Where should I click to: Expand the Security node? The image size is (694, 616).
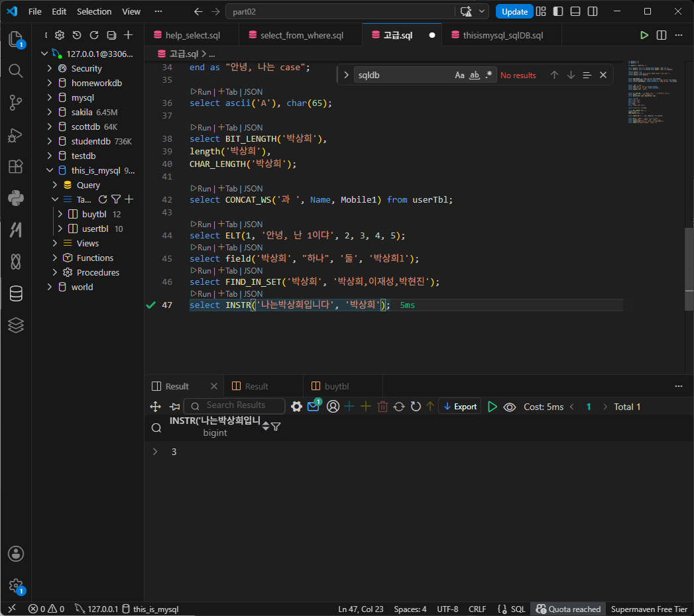49,68
